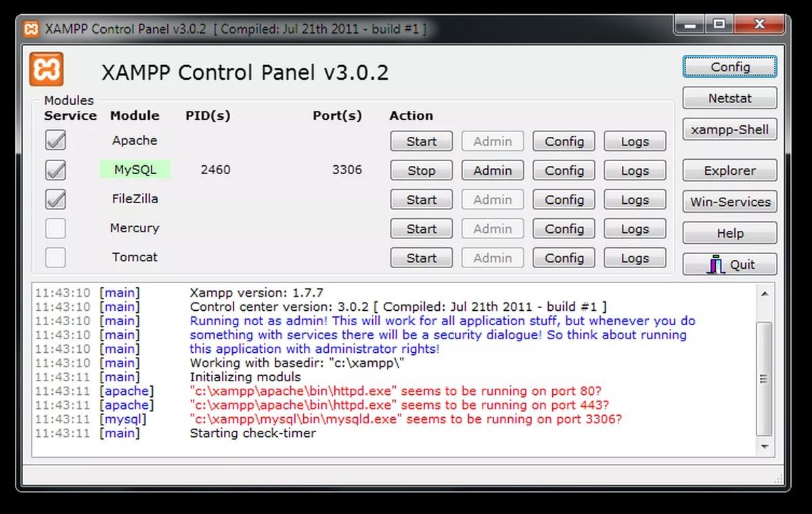This screenshot has height=514, width=812.
Task: Click log line about mysqld port 3306
Action: point(405,419)
